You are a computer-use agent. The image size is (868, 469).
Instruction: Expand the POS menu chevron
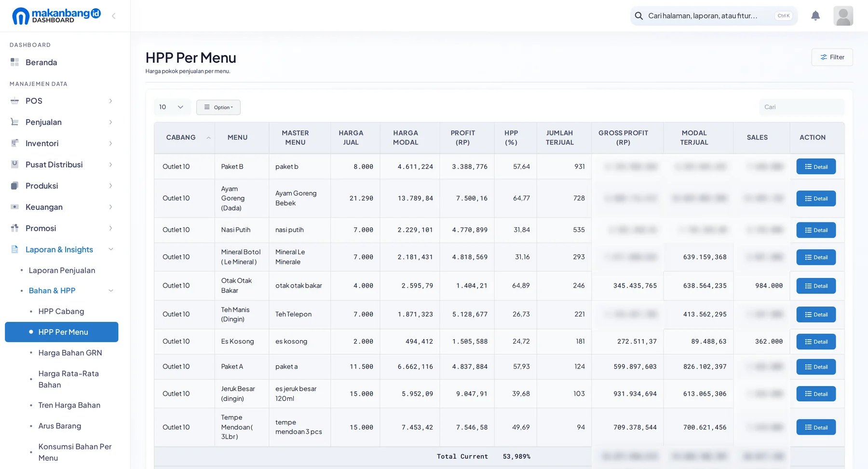point(110,101)
